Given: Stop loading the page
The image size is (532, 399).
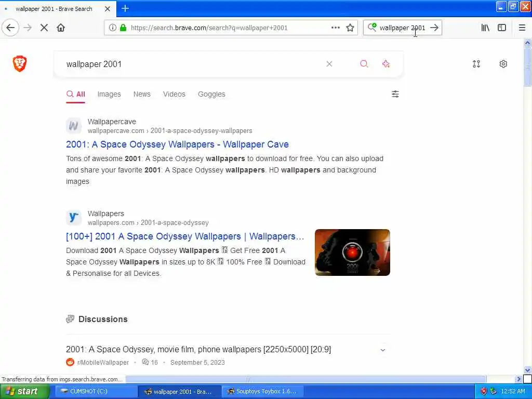Looking at the screenshot, I should 44,28.
